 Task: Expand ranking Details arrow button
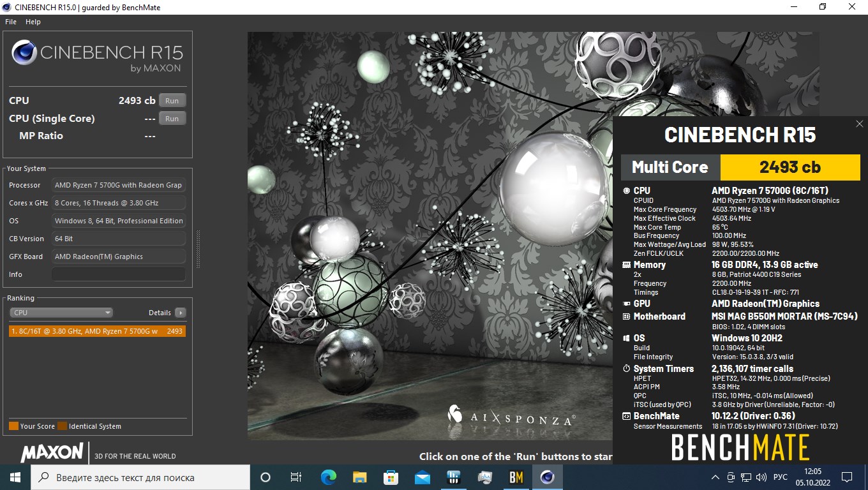click(x=181, y=313)
